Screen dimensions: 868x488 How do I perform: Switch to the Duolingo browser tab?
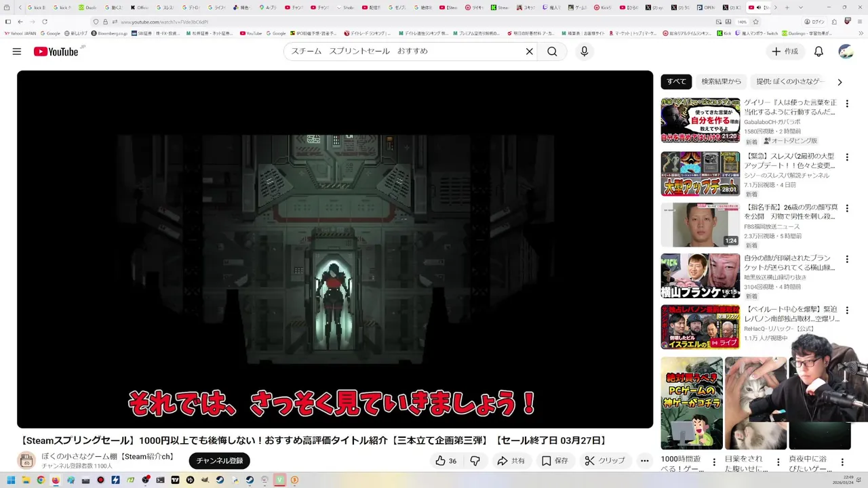[87, 7]
